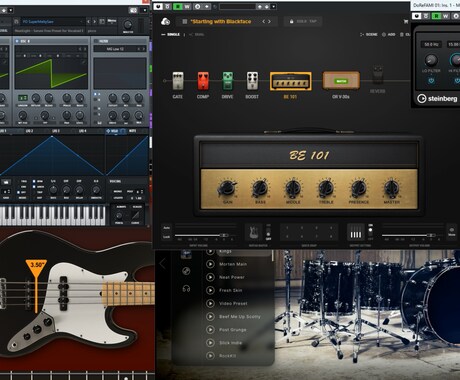Open the output settings mixer icon
This screenshot has width=460, height=380.
click(x=356, y=232)
